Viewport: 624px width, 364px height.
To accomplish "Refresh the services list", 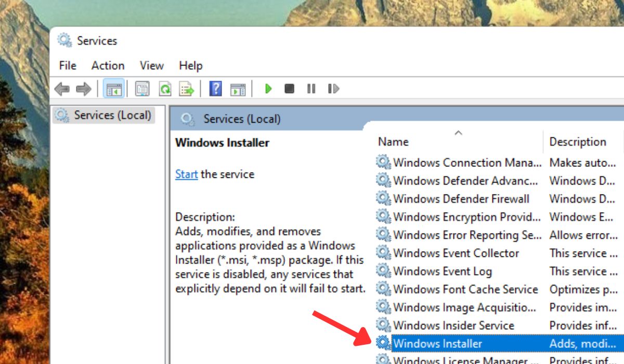I will [164, 88].
